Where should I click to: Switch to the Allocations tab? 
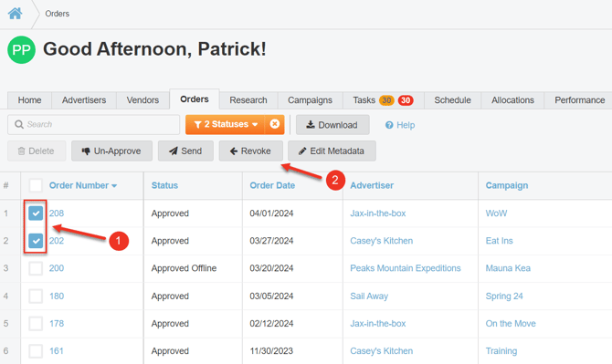tap(512, 100)
